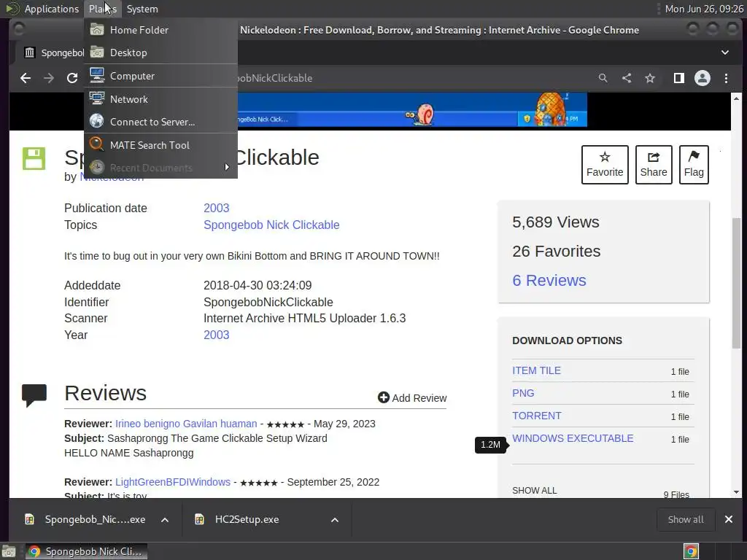Viewport: 747px width, 560px height.
Task: Click scrollbar down arrow
Action: 737,492
